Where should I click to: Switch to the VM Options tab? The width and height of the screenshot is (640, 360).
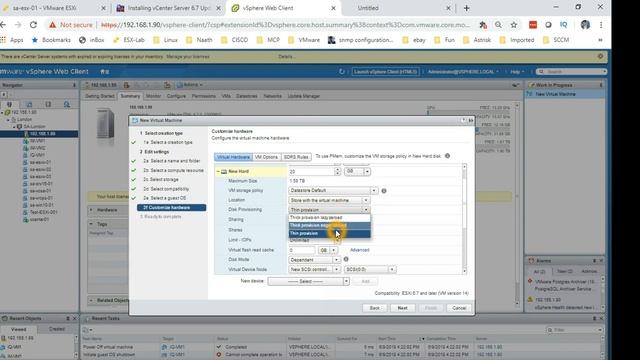click(x=266, y=157)
